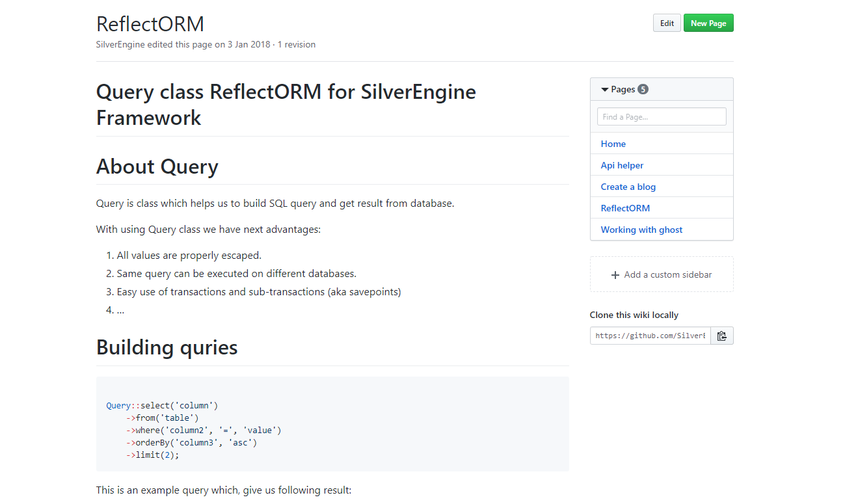
Task: Click 'This is an example query' paragraph
Action: [224, 490]
